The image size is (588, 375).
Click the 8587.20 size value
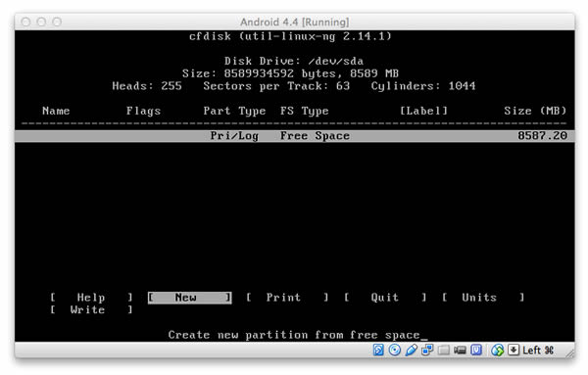click(x=542, y=136)
